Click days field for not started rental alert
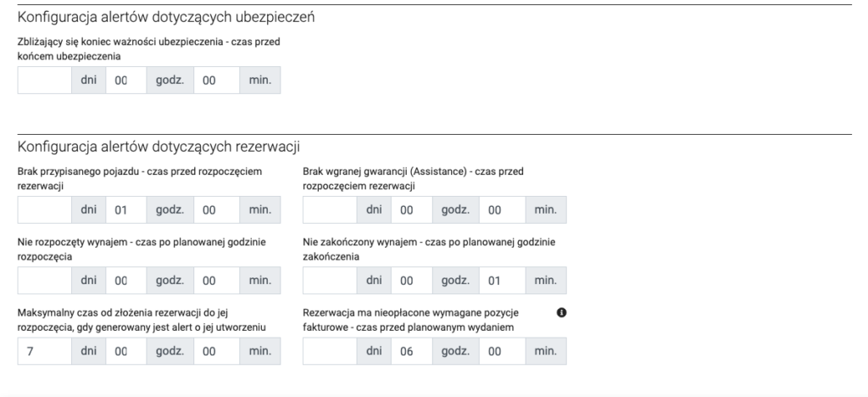Viewport: 868px width, 397px height. [x=44, y=280]
